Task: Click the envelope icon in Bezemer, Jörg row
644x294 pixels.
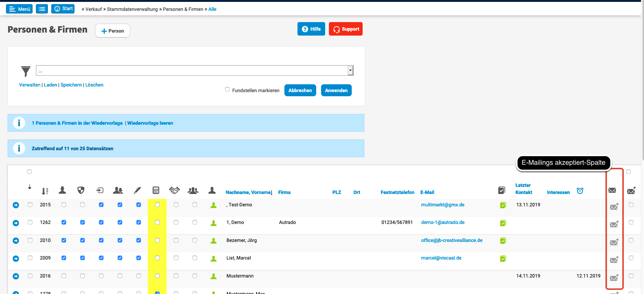Action: click(x=614, y=242)
